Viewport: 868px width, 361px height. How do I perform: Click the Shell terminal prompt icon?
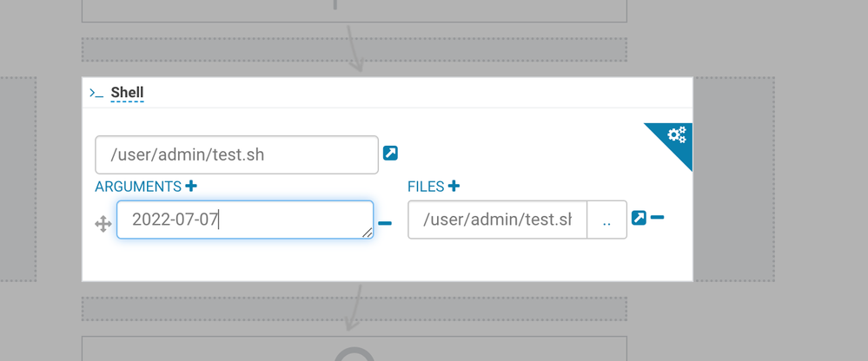tap(96, 93)
